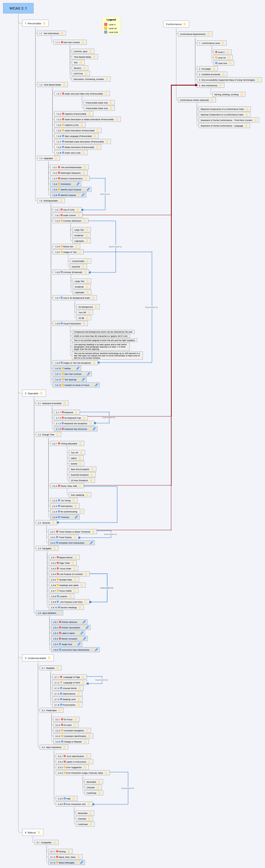Select the 2.5 Input Modifiers topic
Screen dimensions: 265x868
pos(49,613)
